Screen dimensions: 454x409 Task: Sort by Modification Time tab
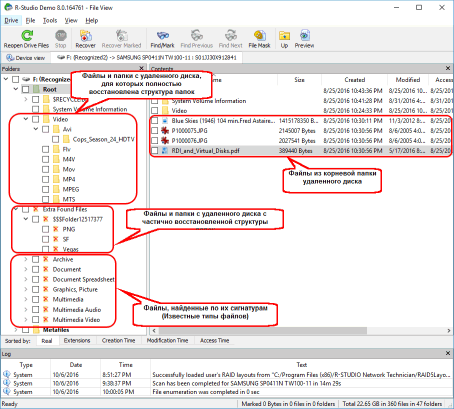click(167, 341)
